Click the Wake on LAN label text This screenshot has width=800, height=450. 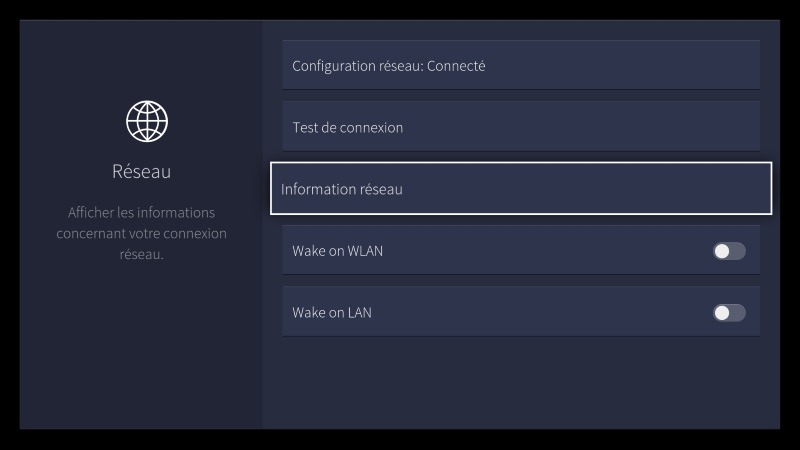[x=331, y=313]
